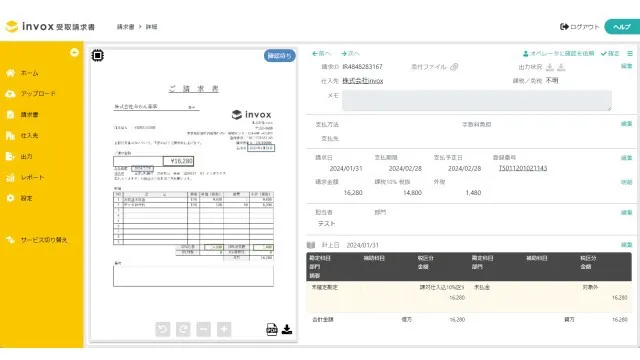Click invoice ID IR4848283167

(362, 67)
